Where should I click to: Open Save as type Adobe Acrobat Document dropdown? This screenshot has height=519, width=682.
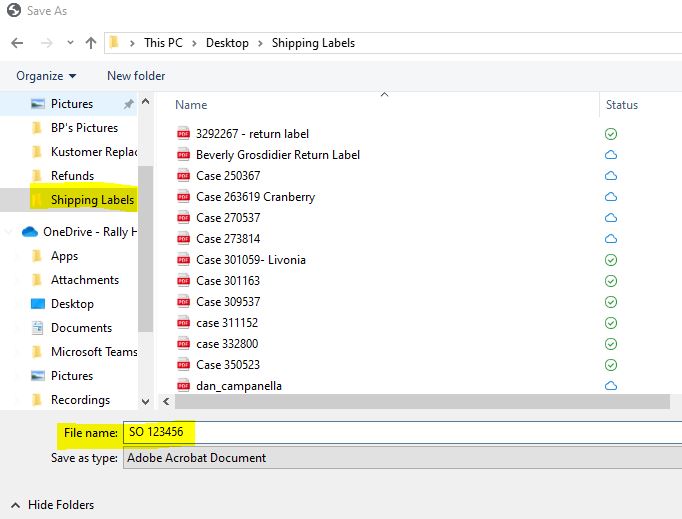tap(402, 458)
